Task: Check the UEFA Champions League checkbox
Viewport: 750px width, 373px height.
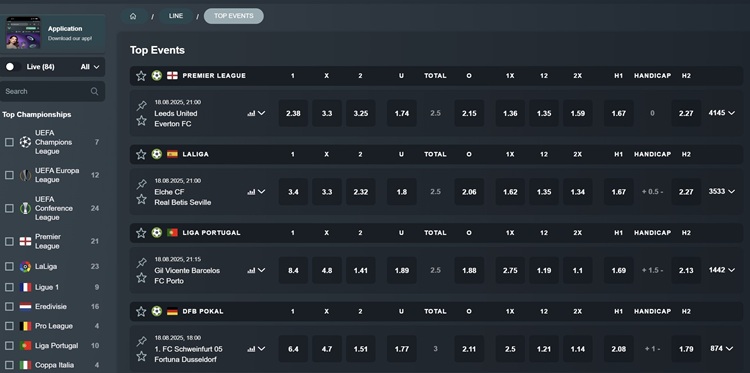Action: (x=9, y=142)
